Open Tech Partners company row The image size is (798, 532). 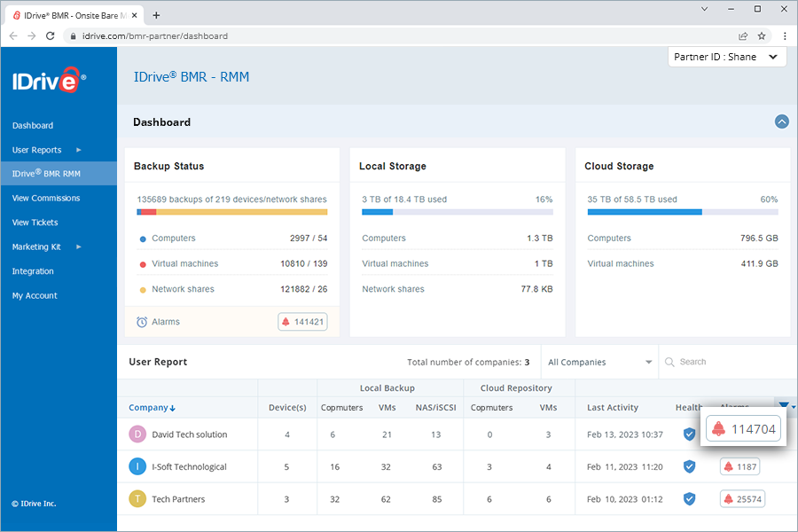click(x=178, y=499)
